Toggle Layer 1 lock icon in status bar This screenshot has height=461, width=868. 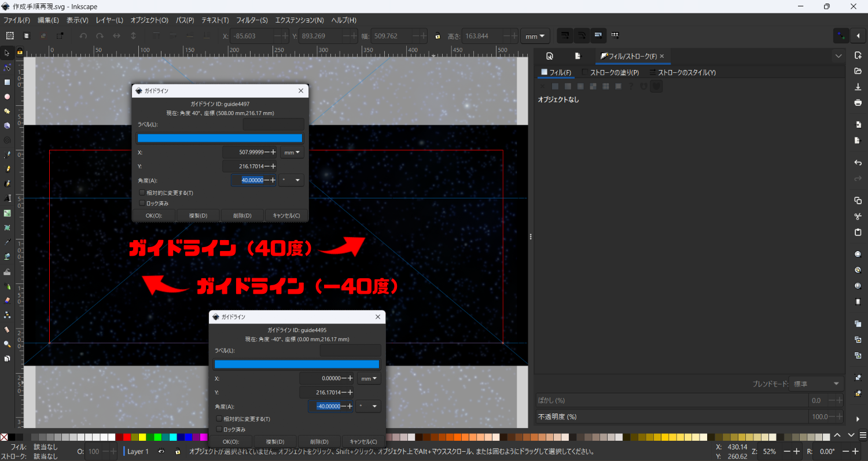178,451
